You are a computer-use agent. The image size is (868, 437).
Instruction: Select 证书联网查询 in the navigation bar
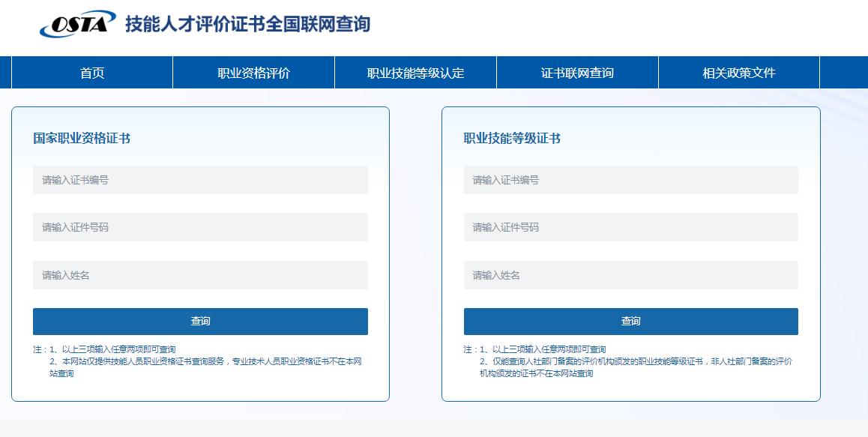(x=577, y=73)
